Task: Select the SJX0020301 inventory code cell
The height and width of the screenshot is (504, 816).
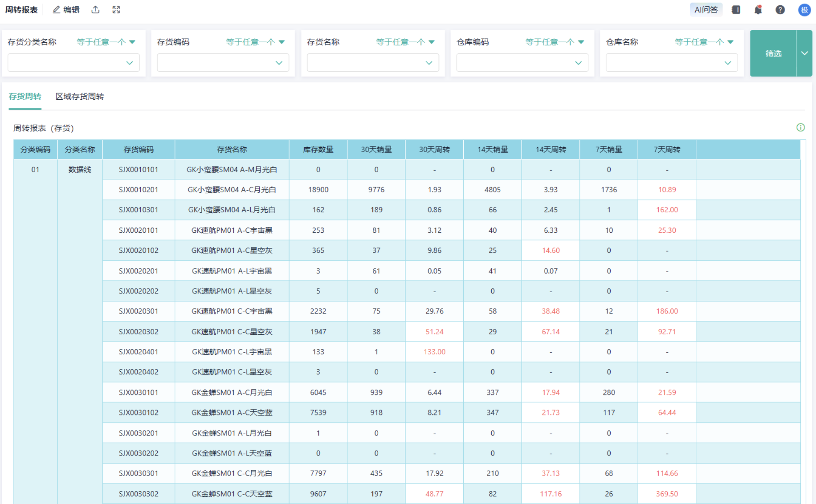Action: click(x=139, y=311)
